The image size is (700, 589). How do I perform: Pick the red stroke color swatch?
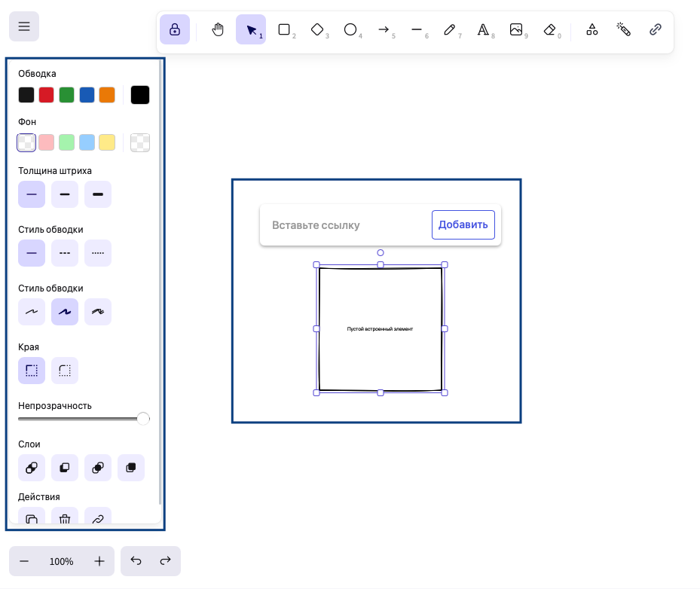click(x=47, y=95)
